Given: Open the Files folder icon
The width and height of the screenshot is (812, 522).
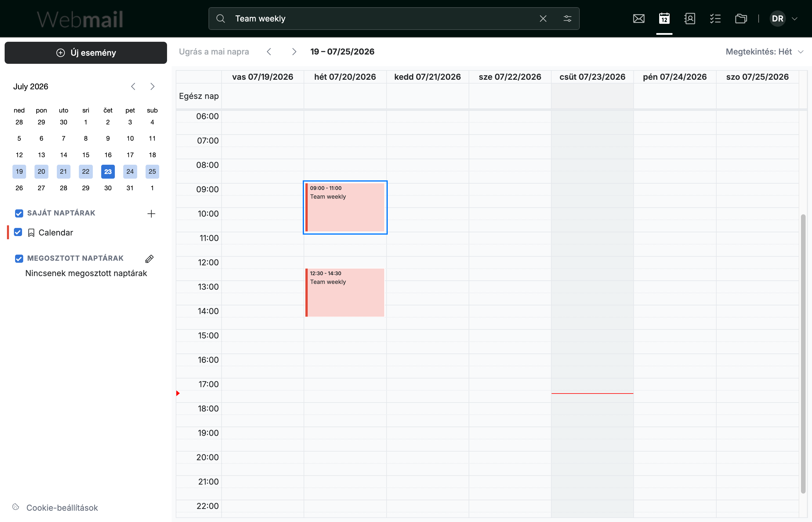Looking at the screenshot, I should click(741, 19).
